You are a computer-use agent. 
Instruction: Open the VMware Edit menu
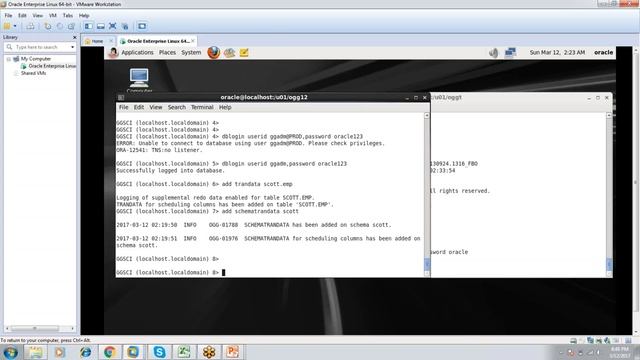tap(22, 16)
